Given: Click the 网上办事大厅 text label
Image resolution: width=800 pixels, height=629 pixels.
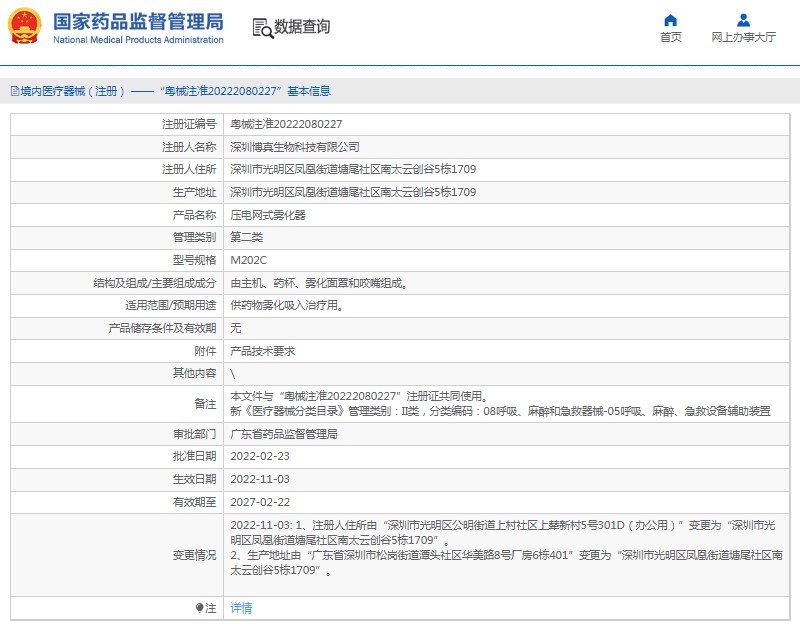Looking at the screenshot, I should [743, 38].
